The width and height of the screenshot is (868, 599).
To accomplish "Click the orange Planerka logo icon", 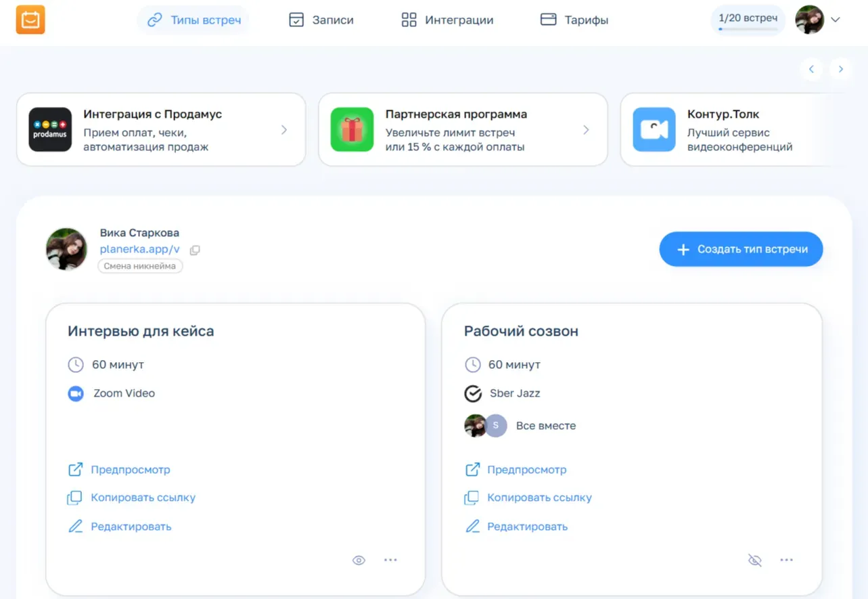I will coord(30,20).
